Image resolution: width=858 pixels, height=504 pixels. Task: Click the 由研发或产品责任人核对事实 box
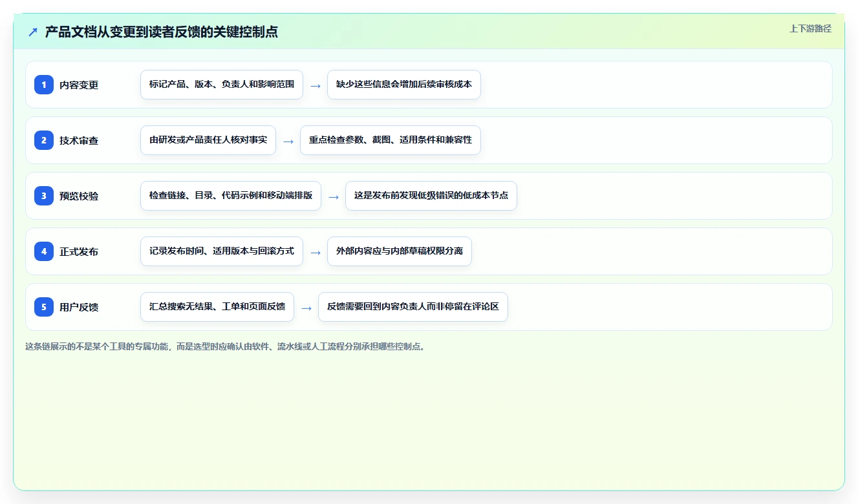click(208, 140)
